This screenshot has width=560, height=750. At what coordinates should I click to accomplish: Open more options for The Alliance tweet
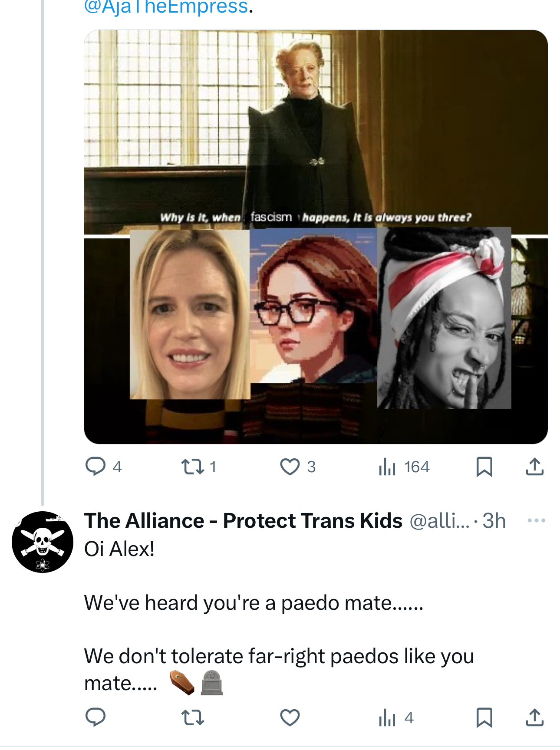[536, 520]
